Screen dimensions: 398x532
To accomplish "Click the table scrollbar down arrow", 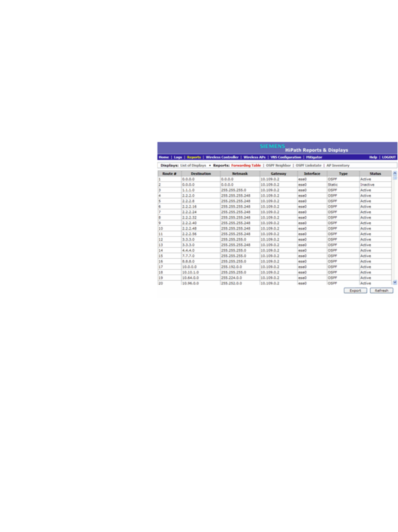I will (x=395, y=282).
